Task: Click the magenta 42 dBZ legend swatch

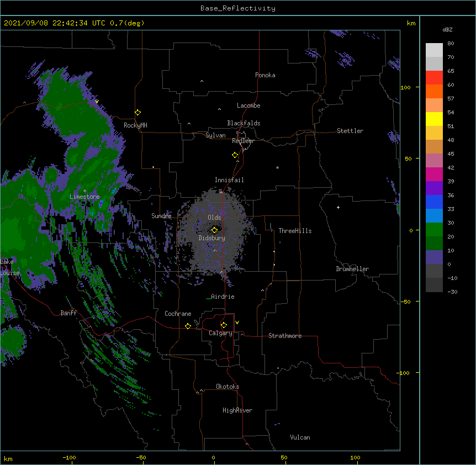Action: point(434,174)
